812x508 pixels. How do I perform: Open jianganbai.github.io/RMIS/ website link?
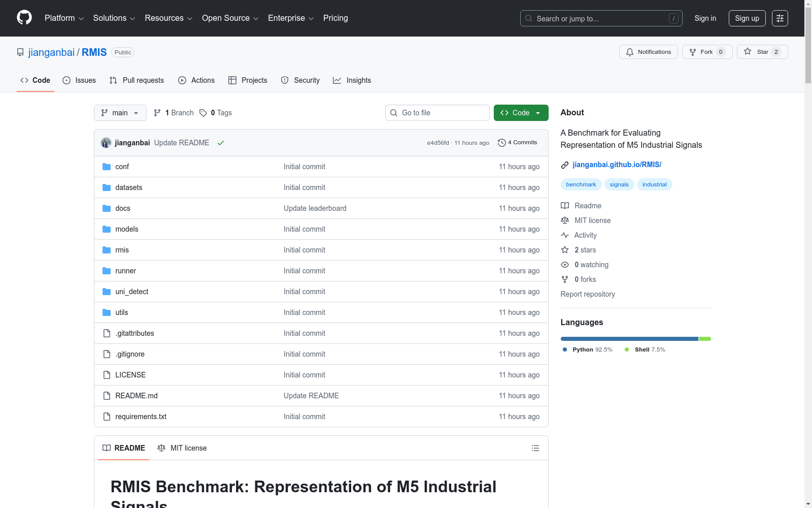[617, 165]
